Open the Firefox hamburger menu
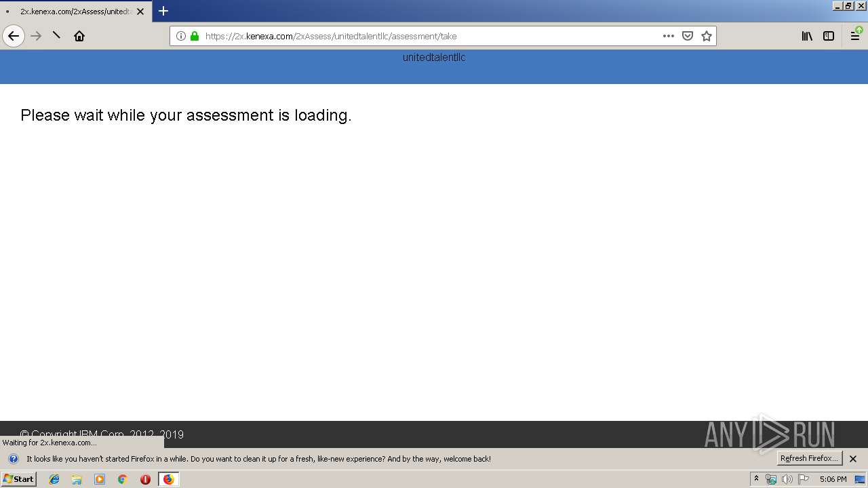Viewport: 868px width, 488px height. coord(856,36)
